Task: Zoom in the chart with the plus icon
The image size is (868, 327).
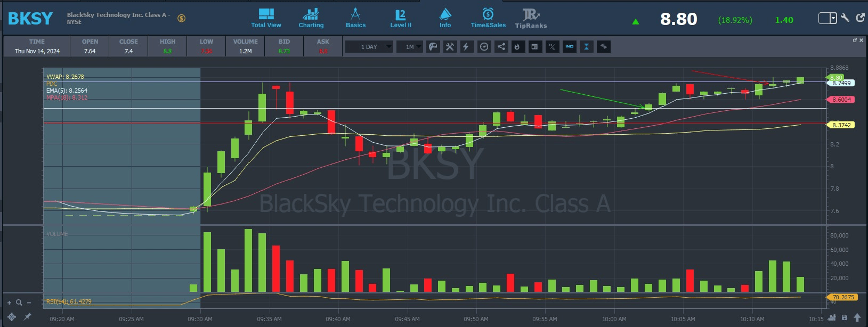Action: tap(9, 303)
